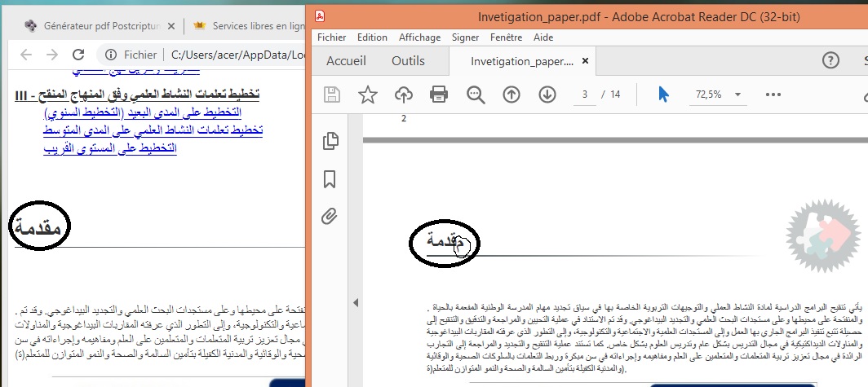Screen dimensions: 868x387
Task: Open the Attachments paperclip panel
Action: coord(330,216)
